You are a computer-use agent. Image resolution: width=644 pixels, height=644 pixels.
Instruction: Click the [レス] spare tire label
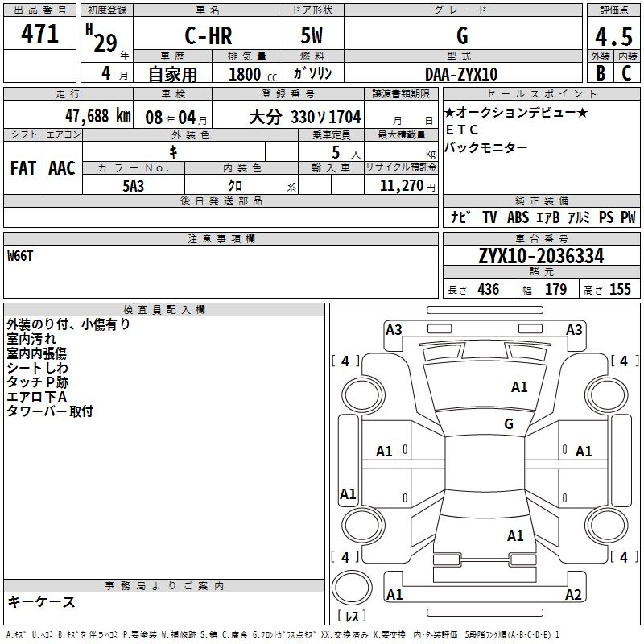tap(352, 616)
